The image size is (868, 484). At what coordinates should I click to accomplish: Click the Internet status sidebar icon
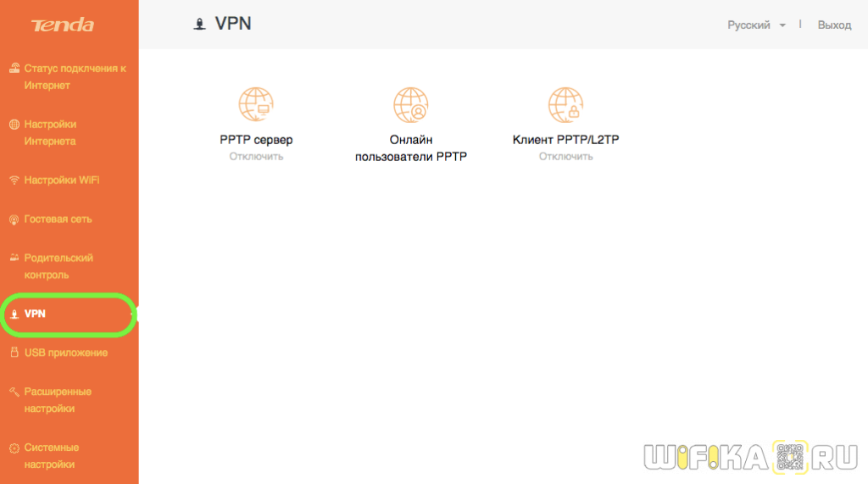click(x=14, y=69)
